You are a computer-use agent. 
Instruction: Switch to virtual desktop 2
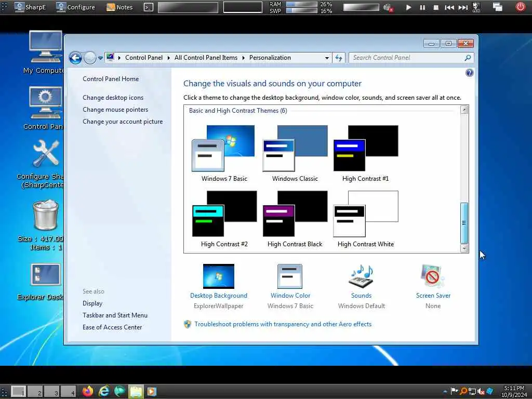(x=35, y=392)
